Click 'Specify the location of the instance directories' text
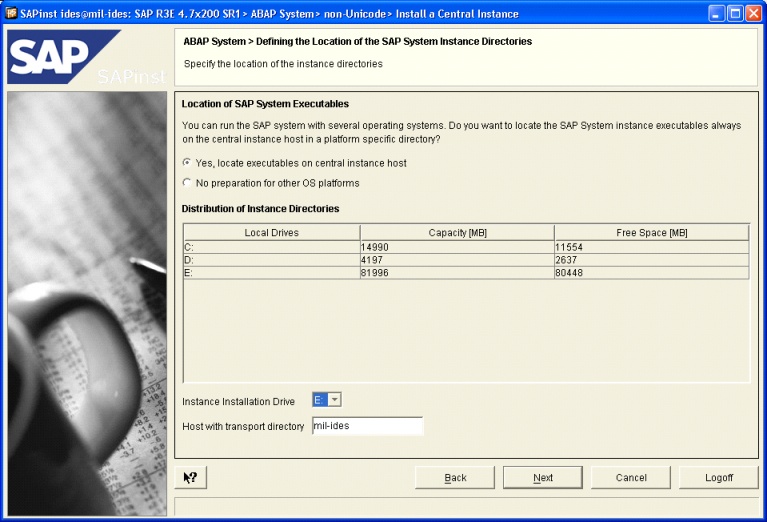 [x=283, y=64]
